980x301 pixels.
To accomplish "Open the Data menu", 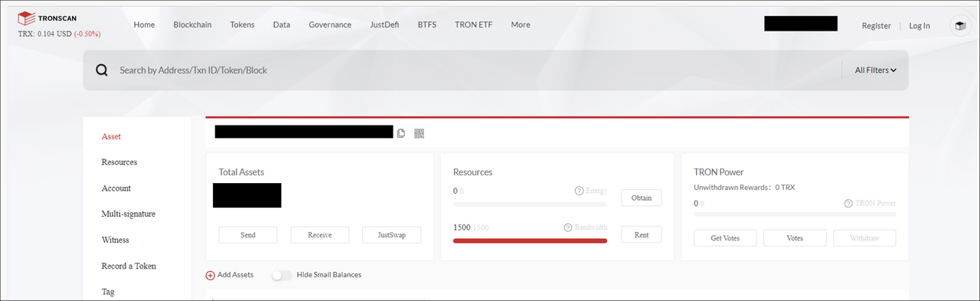I will click(x=282, y=25).
